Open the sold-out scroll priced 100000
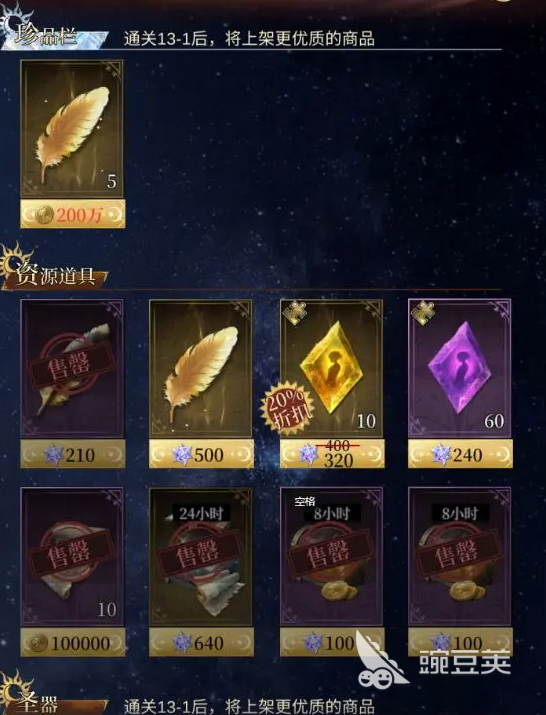546x715 pixels. coord(72,556)
